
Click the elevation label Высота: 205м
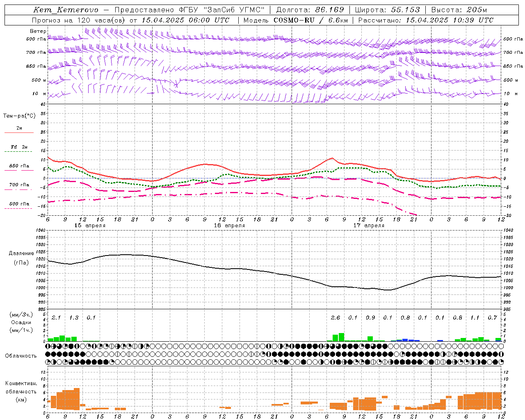click(x=459, y=10)
